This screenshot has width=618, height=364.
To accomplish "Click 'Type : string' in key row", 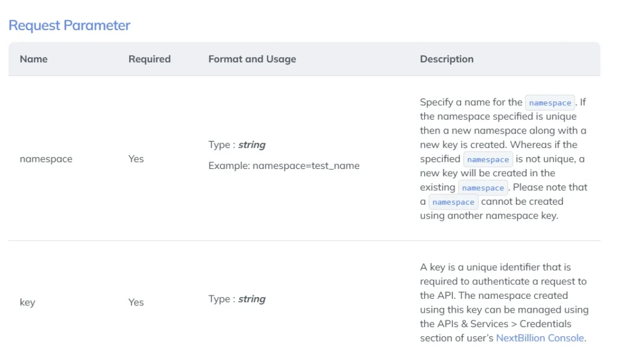I will 237,299.
